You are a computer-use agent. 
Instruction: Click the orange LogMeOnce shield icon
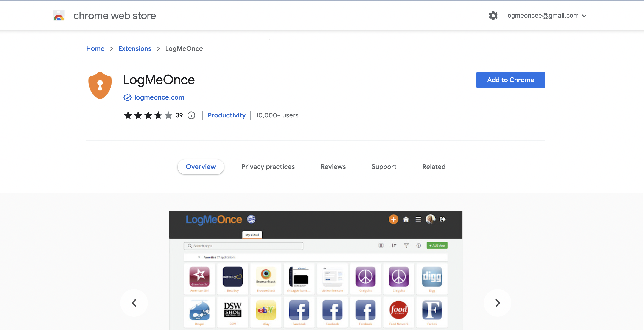(x=100, y=85)
